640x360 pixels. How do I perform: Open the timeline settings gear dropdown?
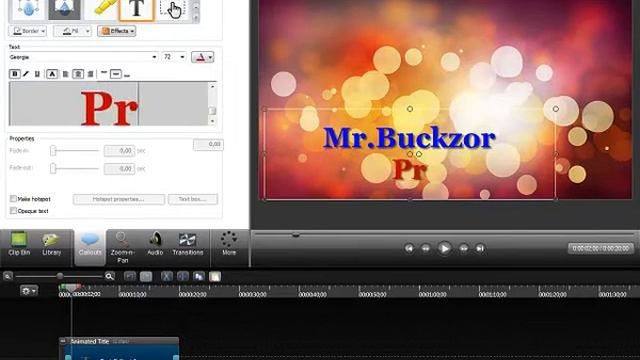tap(29, 291)
